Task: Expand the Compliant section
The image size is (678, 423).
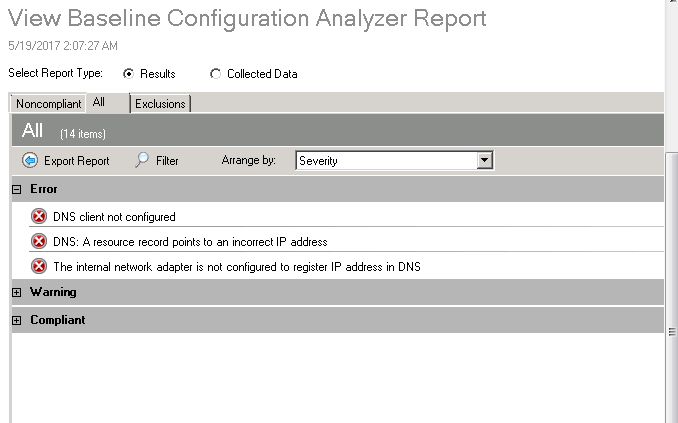Action: [16, 320]
